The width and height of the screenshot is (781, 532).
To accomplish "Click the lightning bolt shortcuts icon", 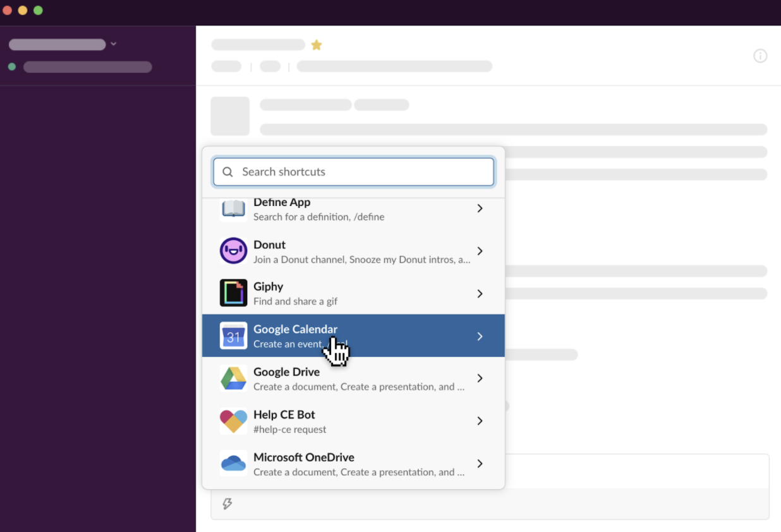I will [x=227, y=504].
